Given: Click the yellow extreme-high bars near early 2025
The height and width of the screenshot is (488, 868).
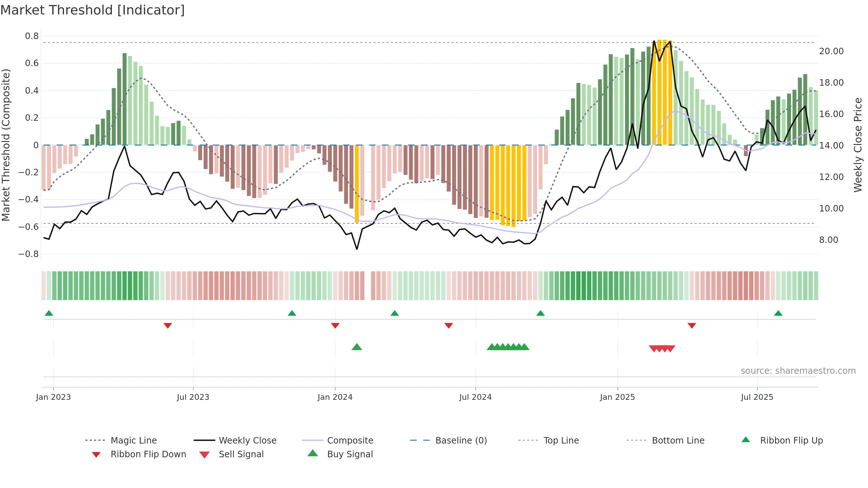Looking at the screenshot, I should [662, 92].
